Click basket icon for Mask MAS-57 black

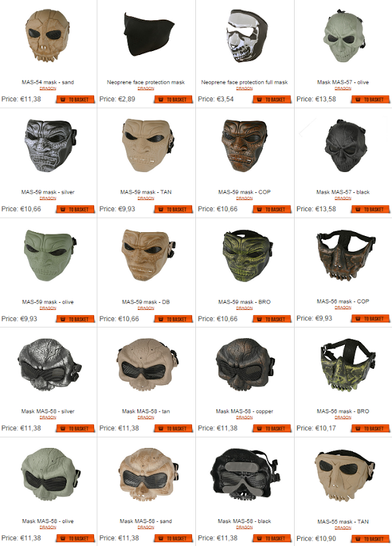(x=358, y=210)
